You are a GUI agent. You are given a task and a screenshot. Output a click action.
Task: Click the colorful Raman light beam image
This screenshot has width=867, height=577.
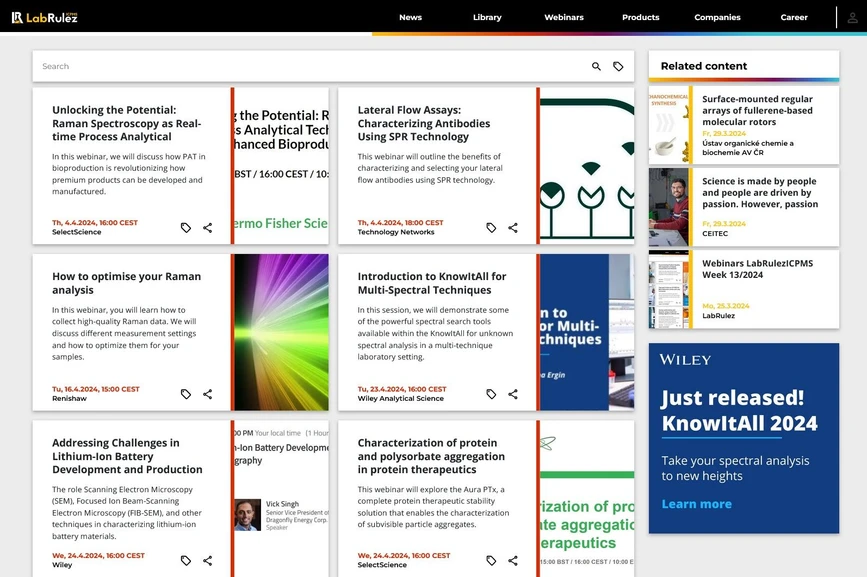click(x=281, y=332)
